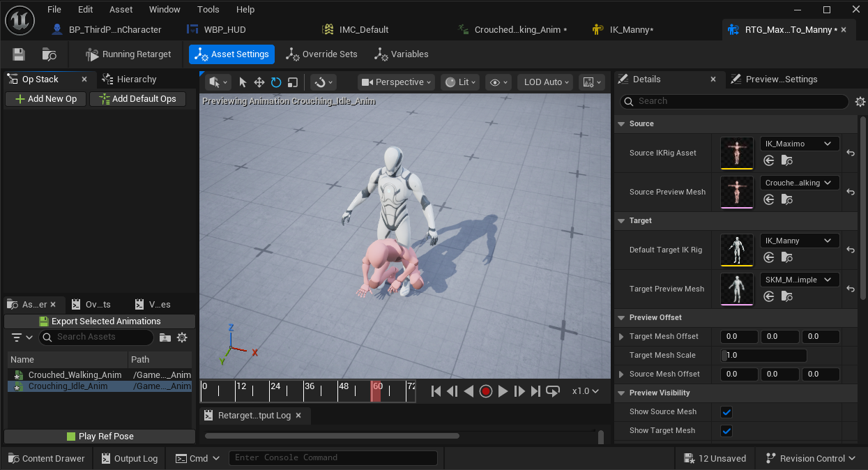This screenshot has height=470, width=868.
Task: Open the Content Drawer
Action: point(46,459)
